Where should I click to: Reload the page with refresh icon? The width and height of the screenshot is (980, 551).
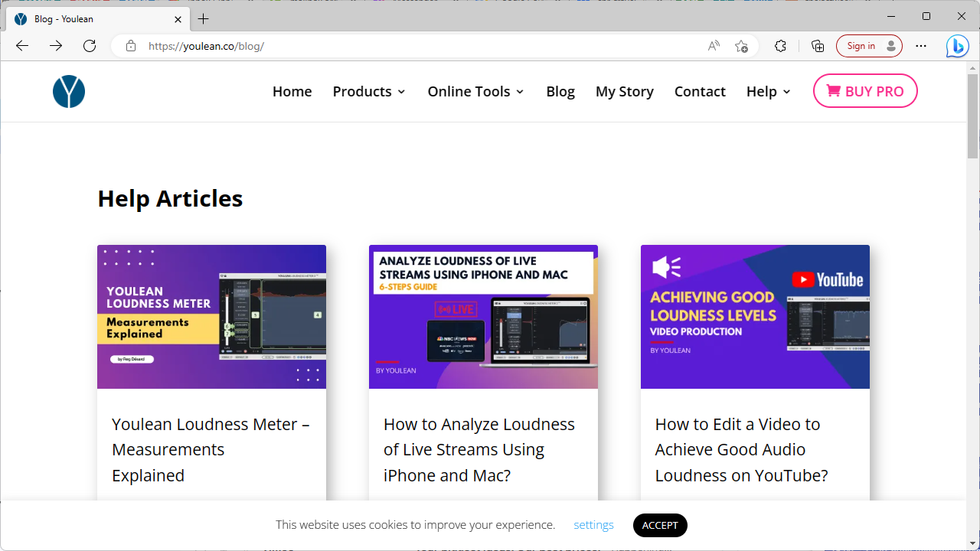point(90,46)
